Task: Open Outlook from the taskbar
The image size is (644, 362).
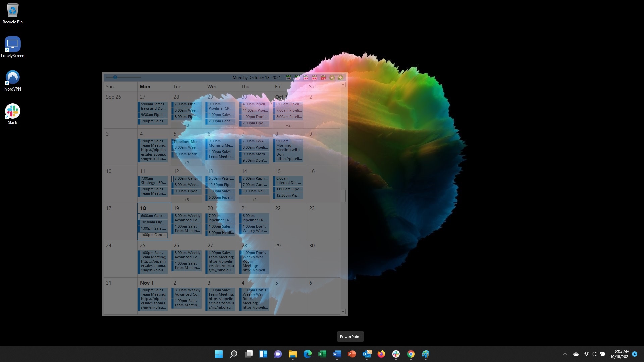Action: coord(367,354)
